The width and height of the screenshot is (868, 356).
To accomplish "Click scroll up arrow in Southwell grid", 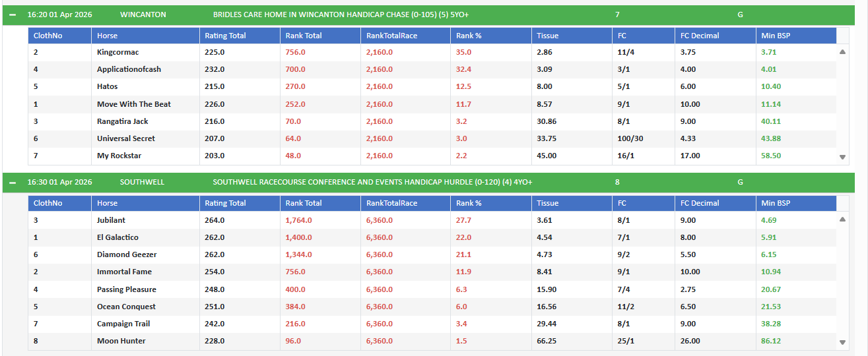I will 842,220.
